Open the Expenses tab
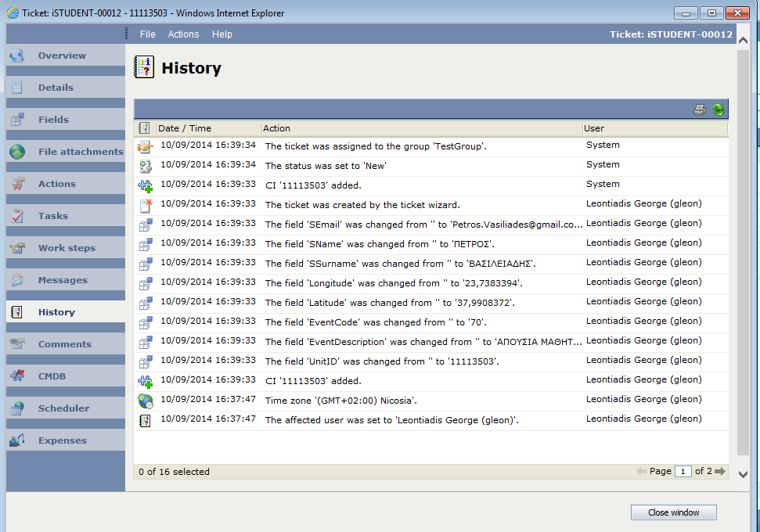This screenshot has height=532, width=760. pyautogui.click(x=66, y=440)
